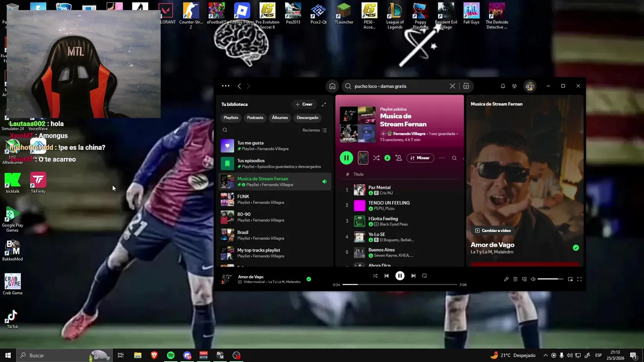Open the three-dot Spotify app menu

click(225, 86)
